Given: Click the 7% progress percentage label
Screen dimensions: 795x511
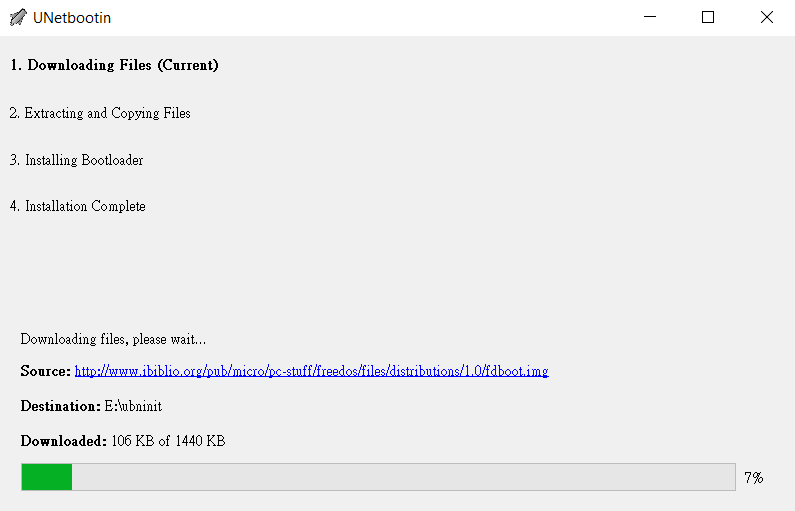Looking at the screenshot, I should pos(754,478).
